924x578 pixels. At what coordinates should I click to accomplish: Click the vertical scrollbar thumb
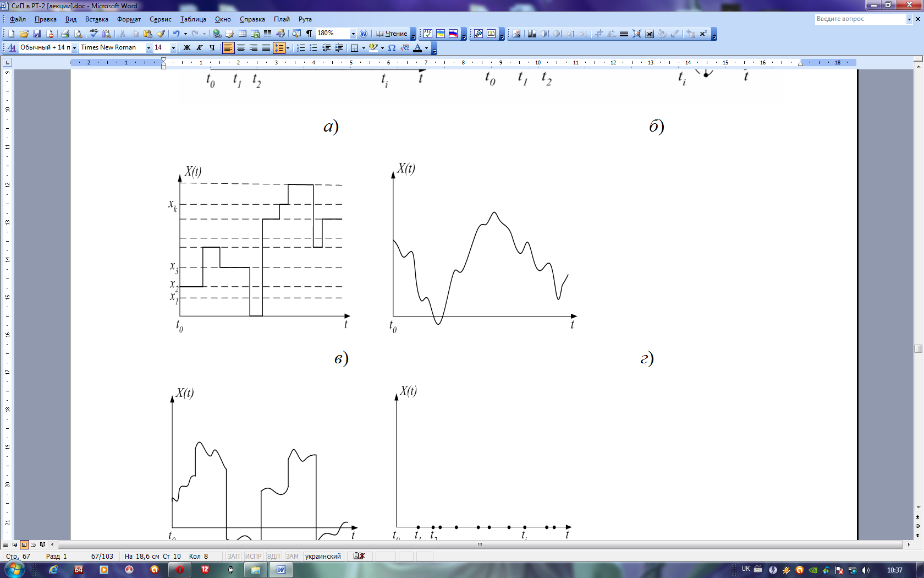point(918,348)
